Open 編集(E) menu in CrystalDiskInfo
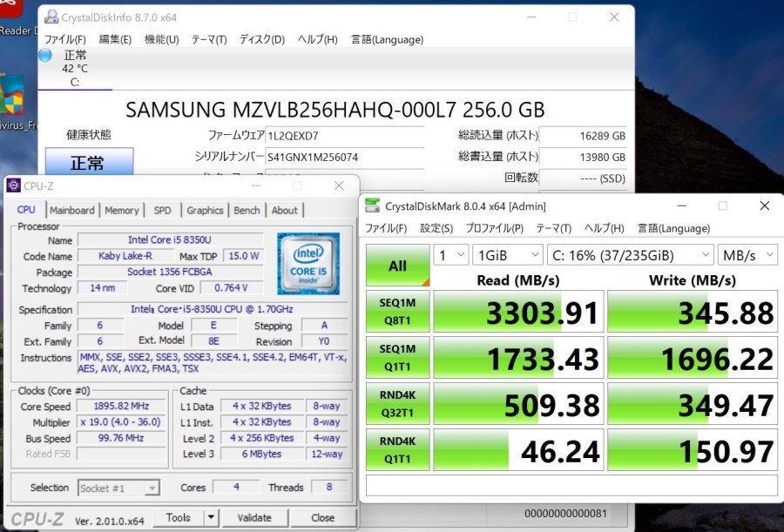The height and width of the screenshot is (532, 784). coord(115,39)
